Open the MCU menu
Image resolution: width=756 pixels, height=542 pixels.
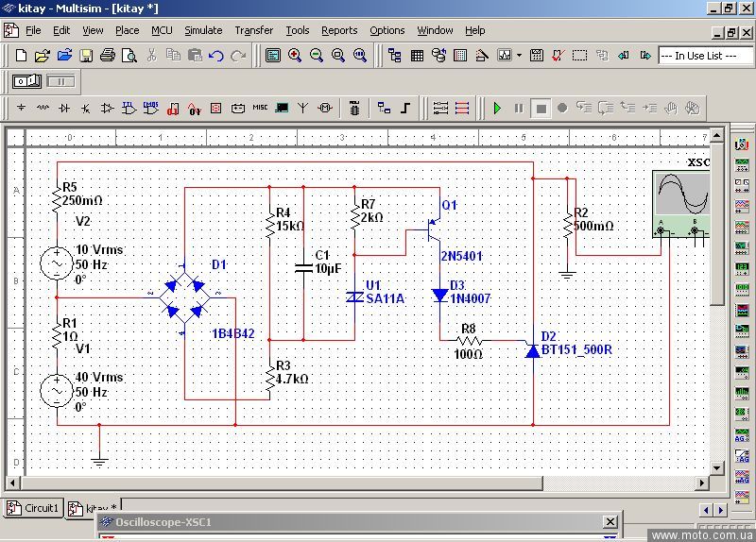tap(162, 30)
